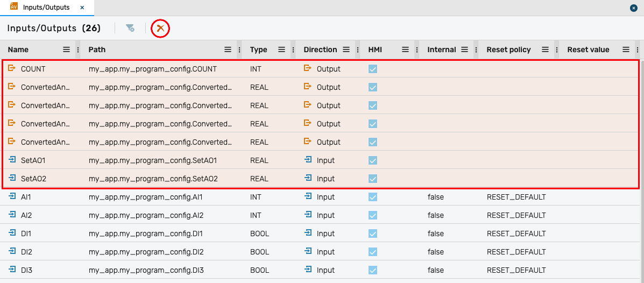Click the Inputs/Outputs tab file icon

(x=14, y=7)
